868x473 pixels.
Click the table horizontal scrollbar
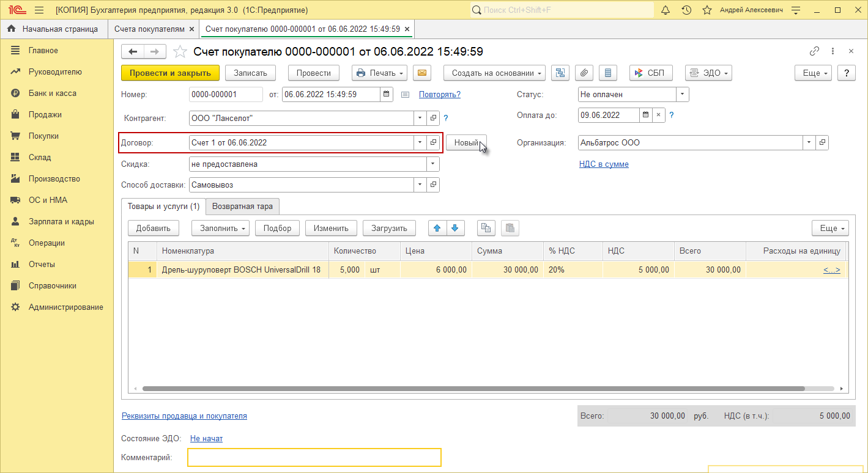(x=473, y=388)
